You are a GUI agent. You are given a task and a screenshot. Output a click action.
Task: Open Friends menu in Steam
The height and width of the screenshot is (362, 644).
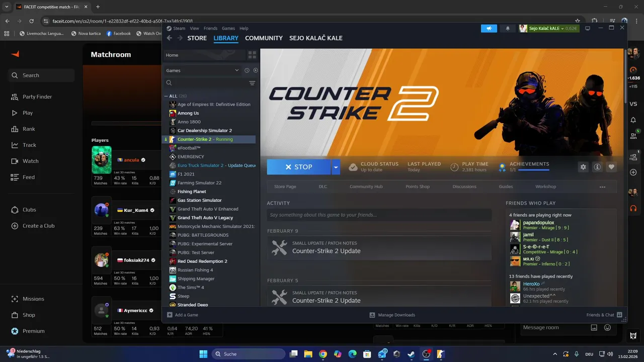210,28
